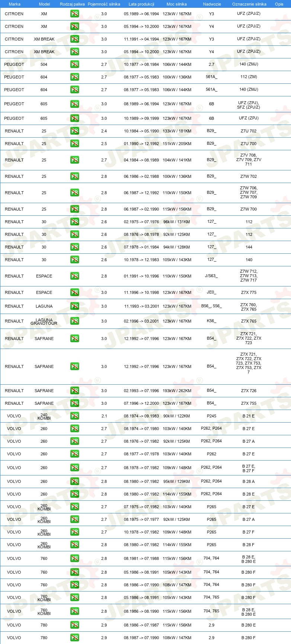The width and height of the screenshot is (291, 644).
Task: Click production years 11.1993 -> 03.2001
Action: point(141,306)
